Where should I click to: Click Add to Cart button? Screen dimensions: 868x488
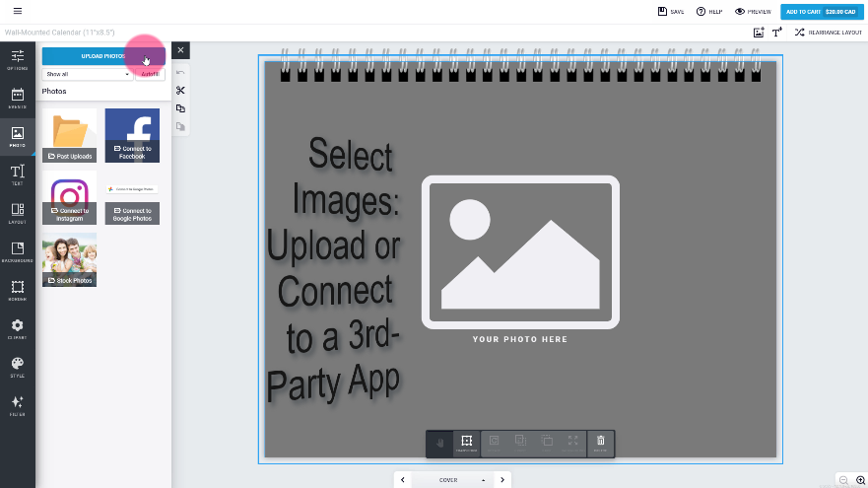coord(822,12)
